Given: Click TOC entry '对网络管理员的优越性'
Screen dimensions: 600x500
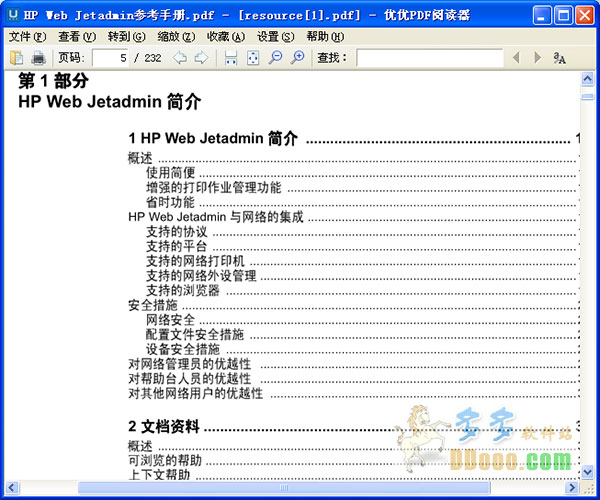Looking at the screenshot, I should tap(190, 364).
